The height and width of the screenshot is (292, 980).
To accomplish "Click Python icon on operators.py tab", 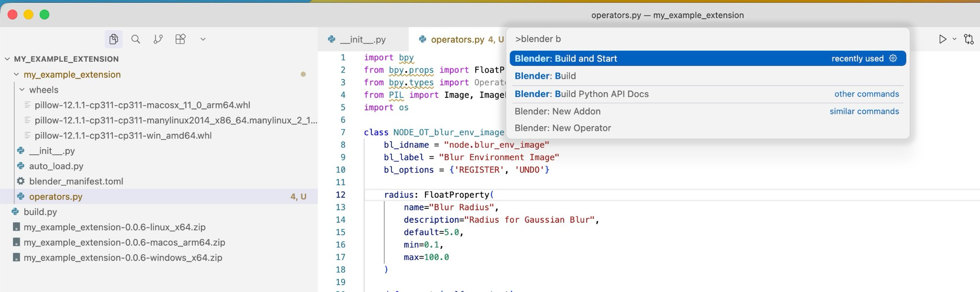I will (x=422, y=39).
